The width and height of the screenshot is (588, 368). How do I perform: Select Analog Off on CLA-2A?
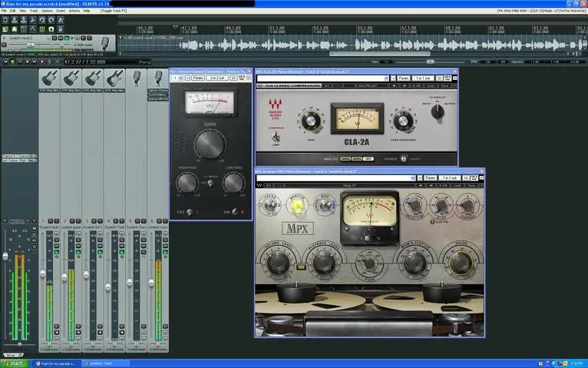pyautogui.click(x=368, y=159)
